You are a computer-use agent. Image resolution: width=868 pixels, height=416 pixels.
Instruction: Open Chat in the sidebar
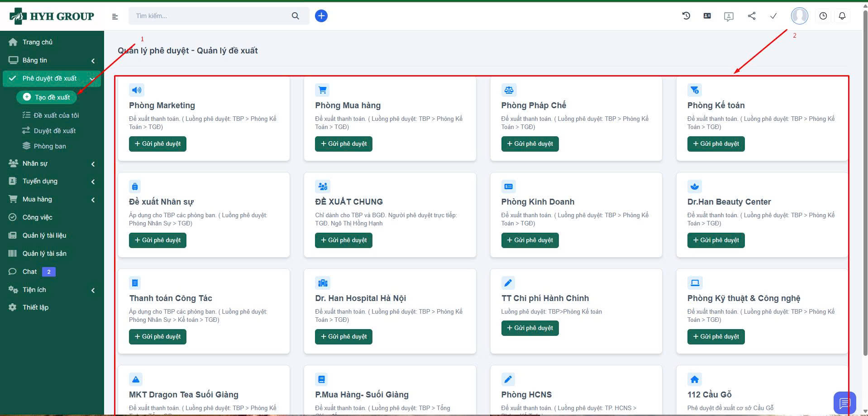[x=30, y=272]
